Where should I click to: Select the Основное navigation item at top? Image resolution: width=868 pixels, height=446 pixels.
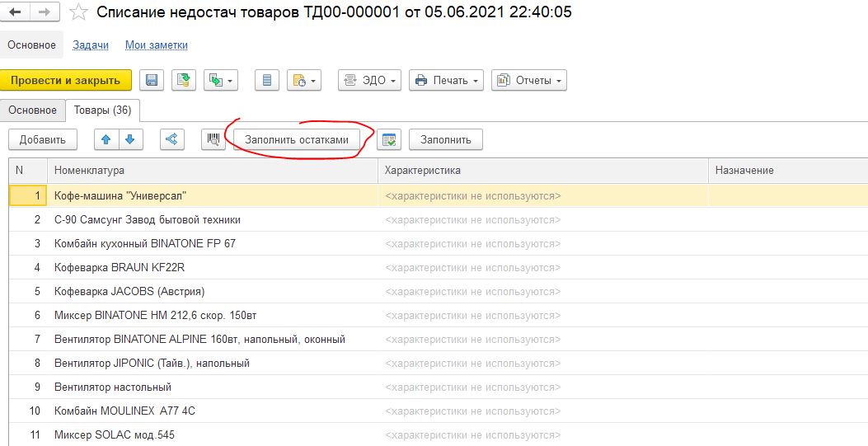pos(31,45)
